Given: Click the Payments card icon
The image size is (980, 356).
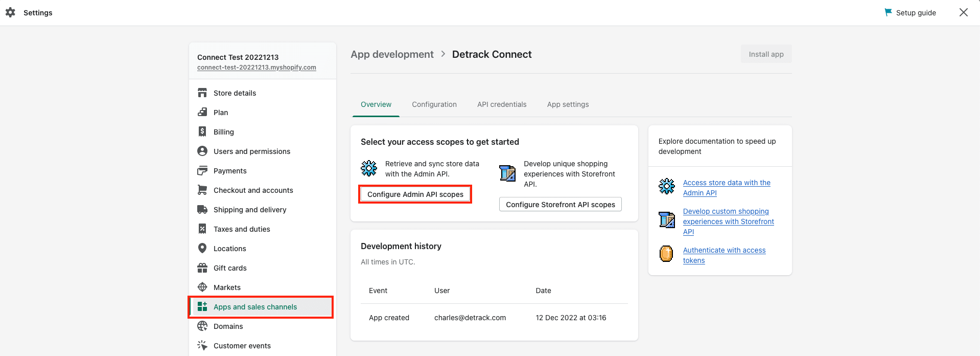Looking at the screenshot, I should [x=202, y=170].
